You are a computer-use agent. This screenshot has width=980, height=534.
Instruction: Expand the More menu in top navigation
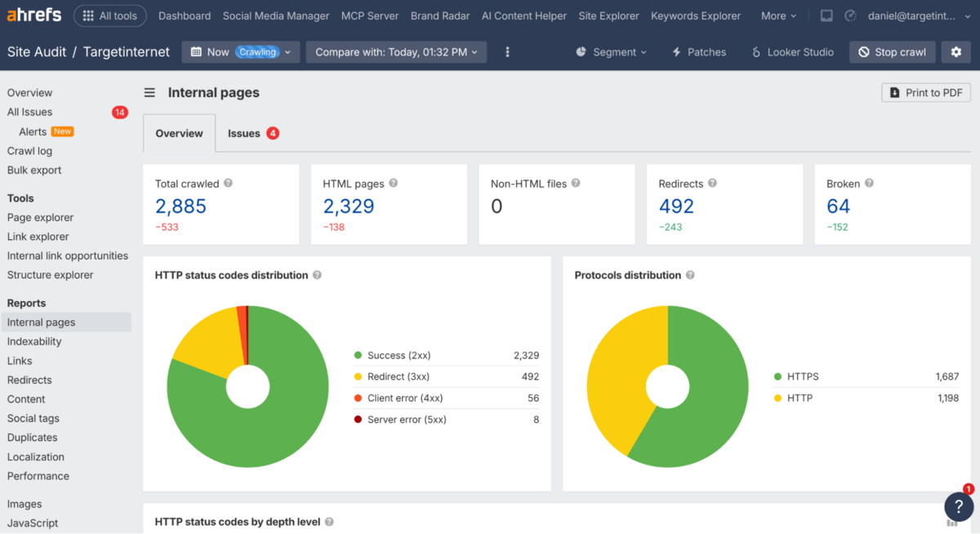click(x=779, y=16)
